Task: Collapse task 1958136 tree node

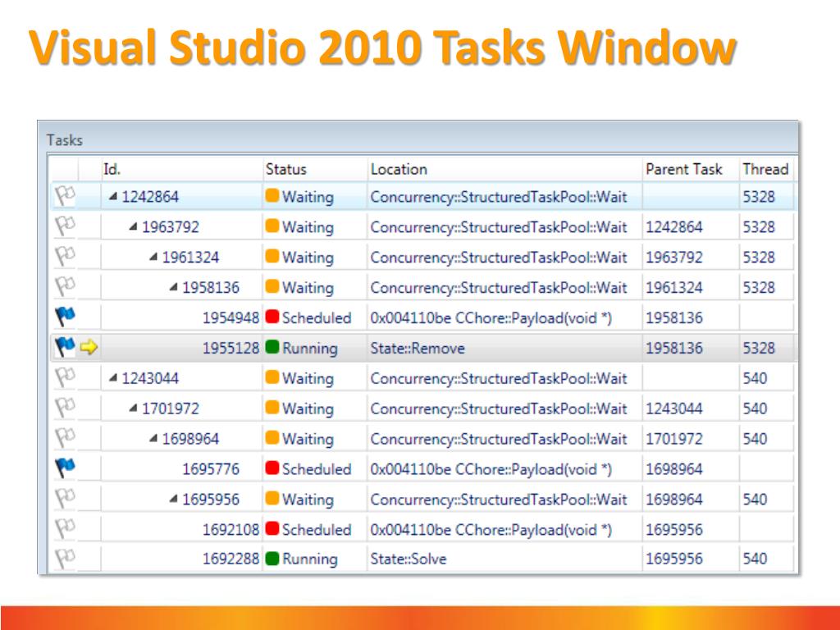Action: (x=173, y=288)
